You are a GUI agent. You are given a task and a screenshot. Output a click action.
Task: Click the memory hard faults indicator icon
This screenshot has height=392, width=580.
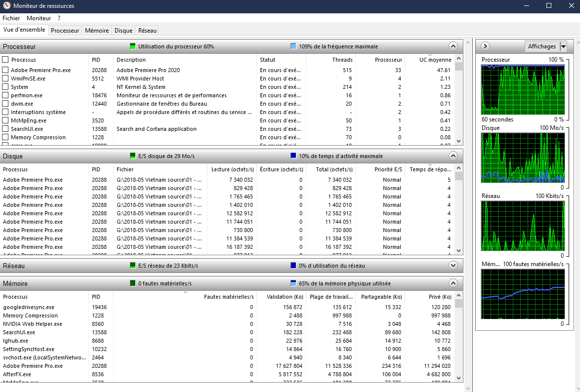(x=132, y=284)
